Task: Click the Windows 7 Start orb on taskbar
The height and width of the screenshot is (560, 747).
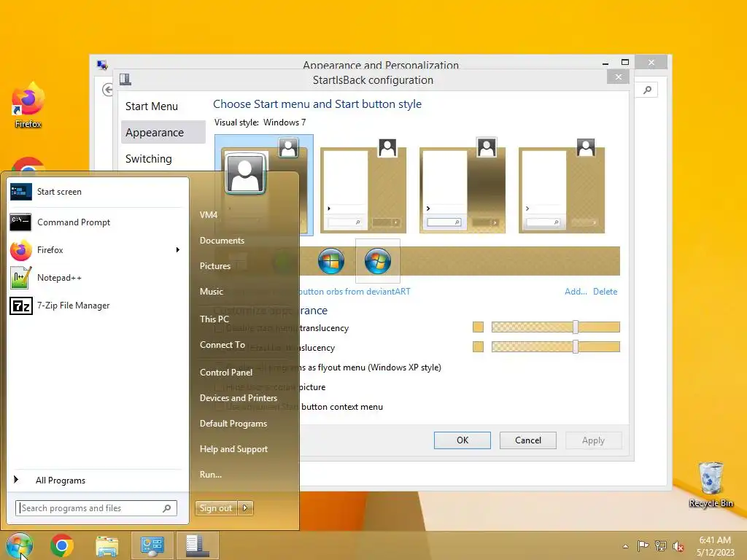Action: click(x=19, y=545)
